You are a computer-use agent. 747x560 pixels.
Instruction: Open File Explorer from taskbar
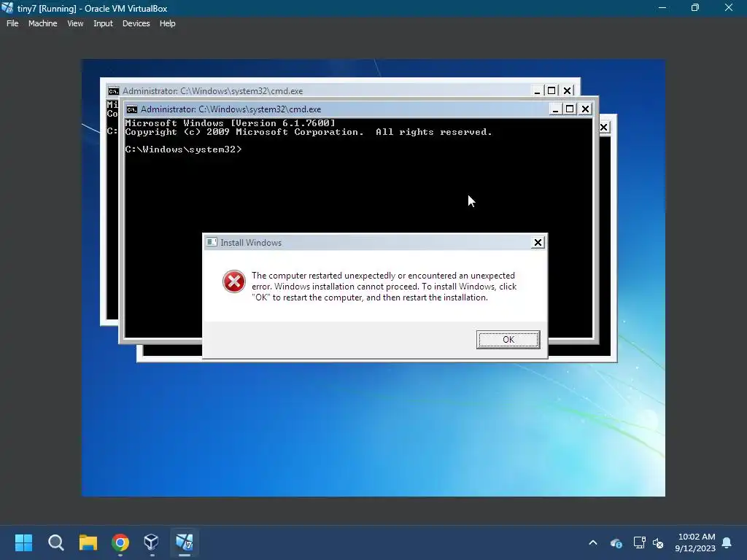tap(88, 542)
